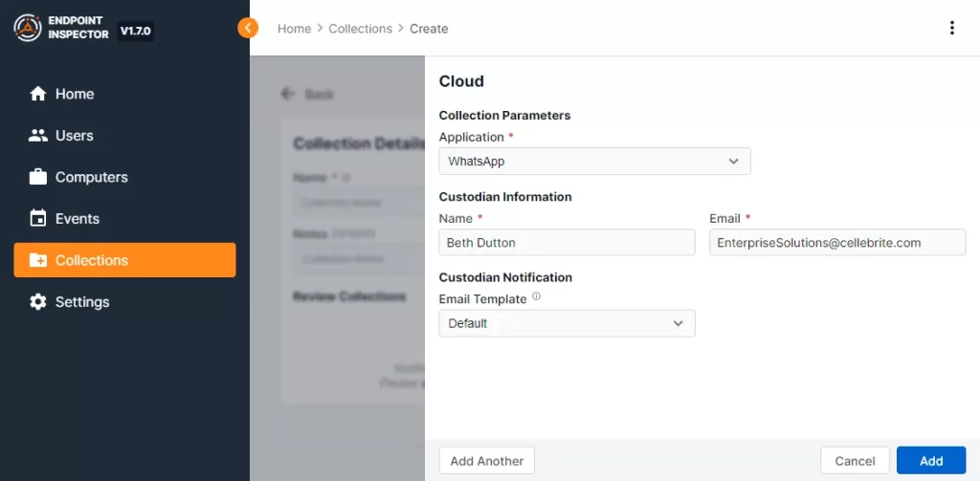This screenshot has height=481, width=980.
Task: Go to Home breadcrumb link
Action: point(294,29)
